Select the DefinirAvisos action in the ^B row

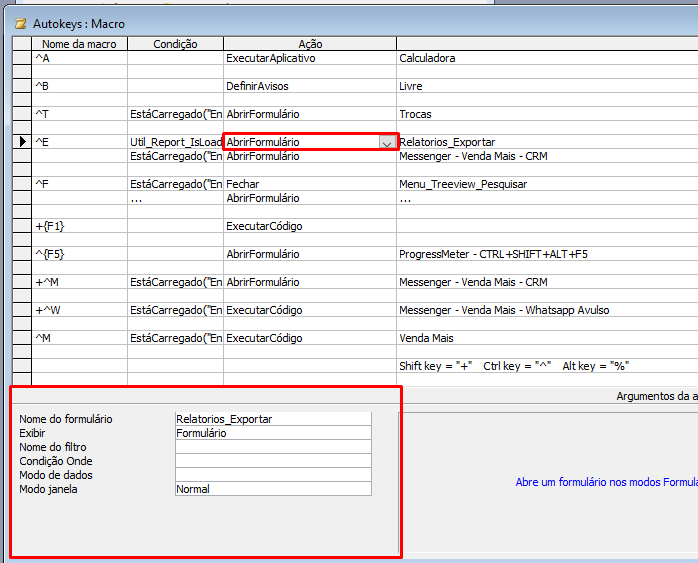click(309, 86)
